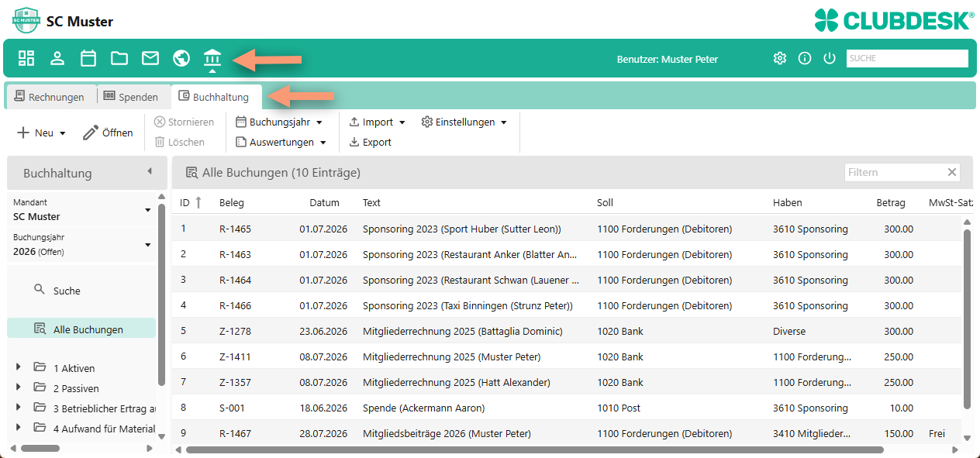Viewport: 980px width, 458px height.
Task: Open the Auswertungen menu
Action: point(281,142)
